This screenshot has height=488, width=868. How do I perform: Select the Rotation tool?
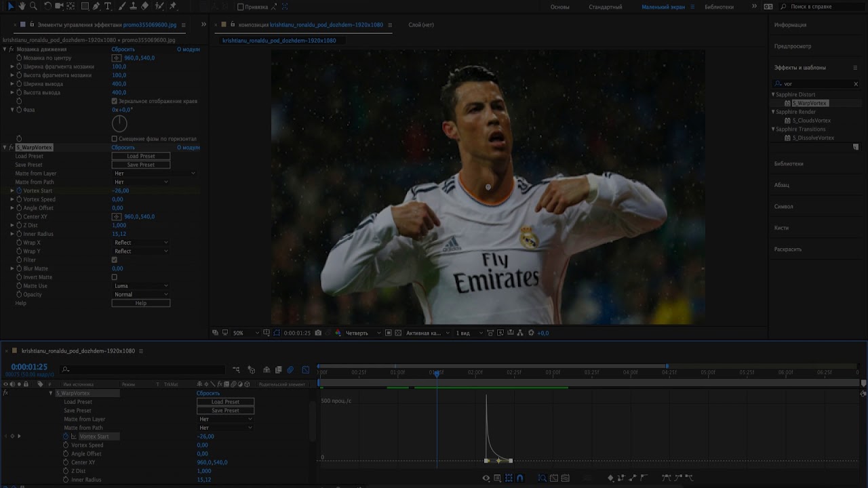(47, 6)
